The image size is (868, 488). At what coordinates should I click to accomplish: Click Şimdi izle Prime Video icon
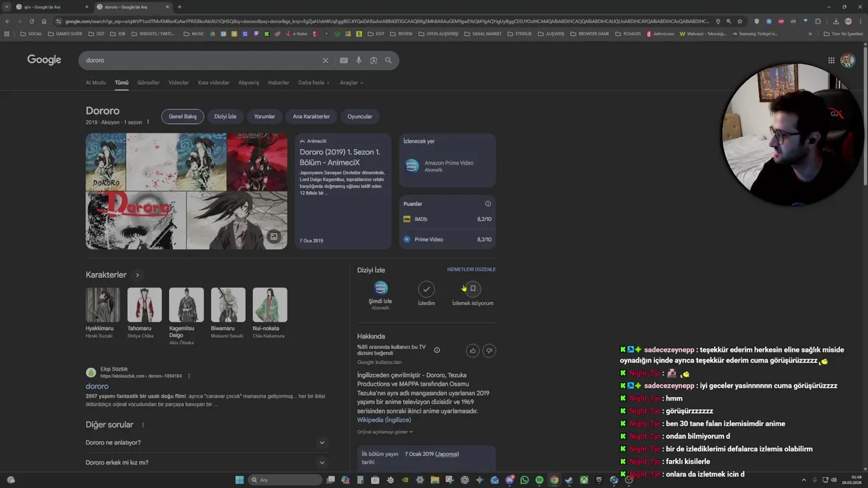(381, 289)
